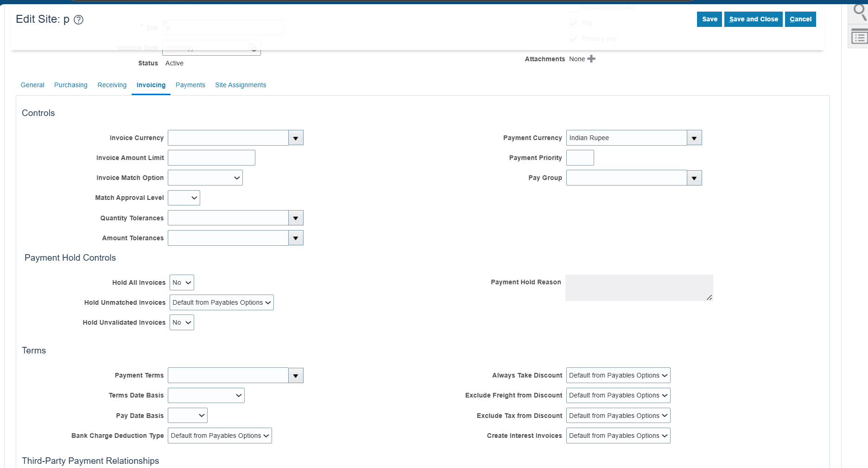The image size is (868, 468).
Task: Expand the Pay Group list
Action: [694, 178]
